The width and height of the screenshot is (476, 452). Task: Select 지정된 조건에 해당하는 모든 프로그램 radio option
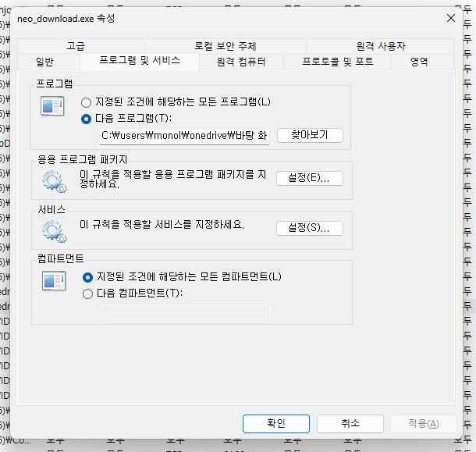tap(87, 102)
